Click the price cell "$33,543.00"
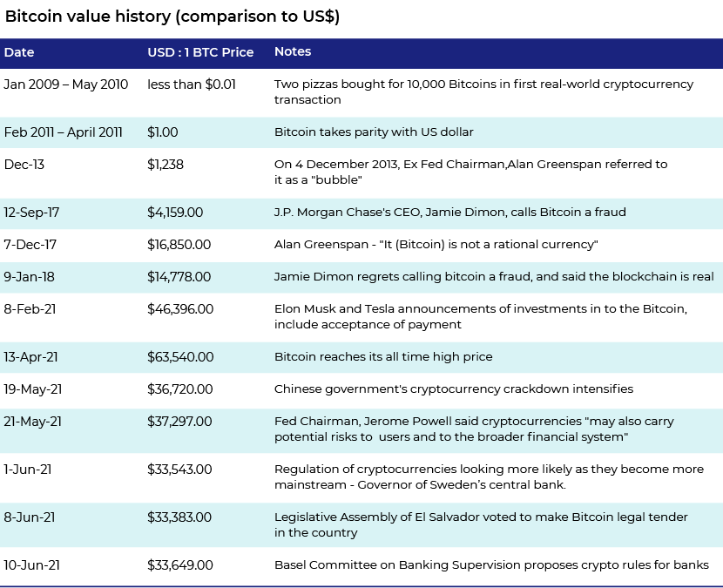Image resolution: width=723 pixels, height=588 pixels. [179, 470]
